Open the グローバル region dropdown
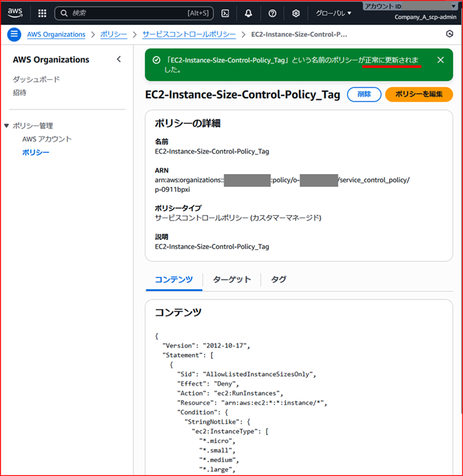This screenshot has height=476, width=463. tap(333, 13)
